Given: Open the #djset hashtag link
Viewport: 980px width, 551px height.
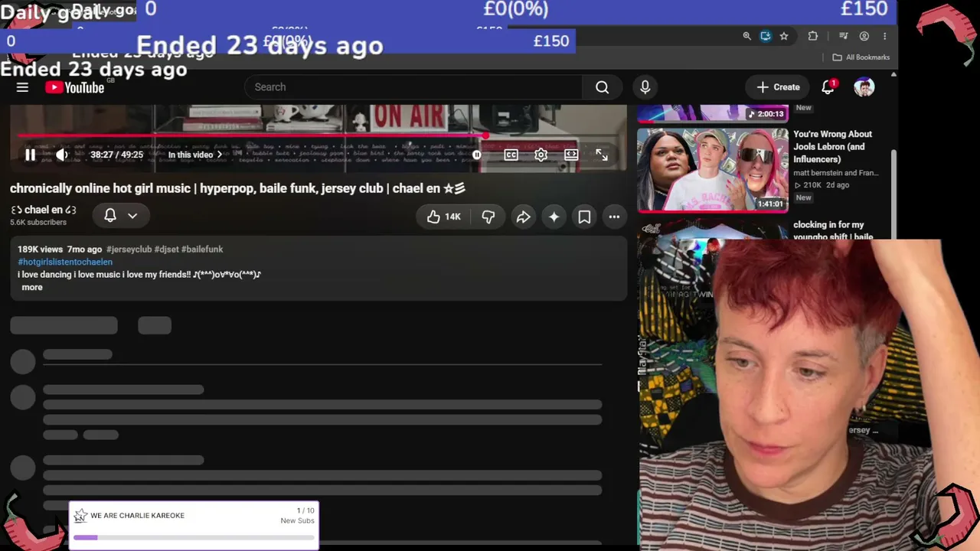Looking at the screenshot, I should point(166,249).
